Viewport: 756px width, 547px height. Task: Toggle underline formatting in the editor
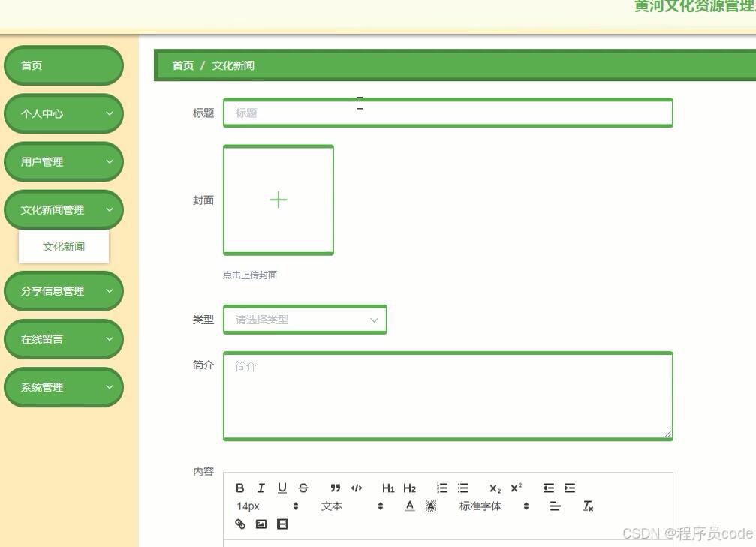(x=282, y=488)
